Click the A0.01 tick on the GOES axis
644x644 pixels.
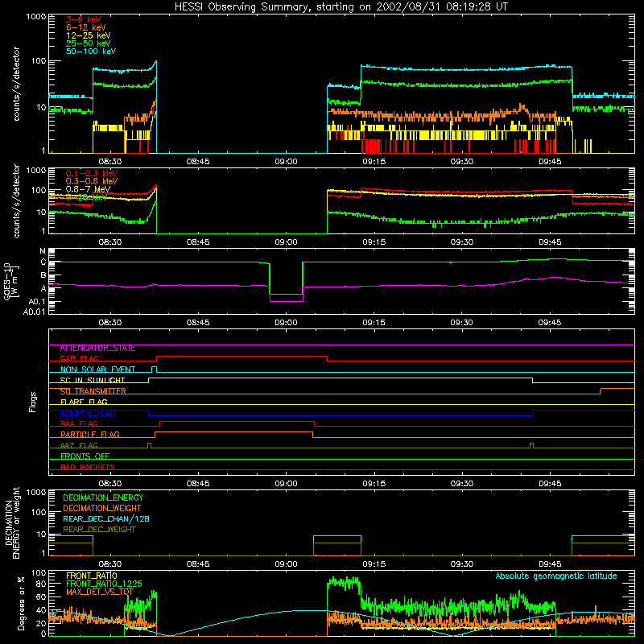tap(35, 312)
